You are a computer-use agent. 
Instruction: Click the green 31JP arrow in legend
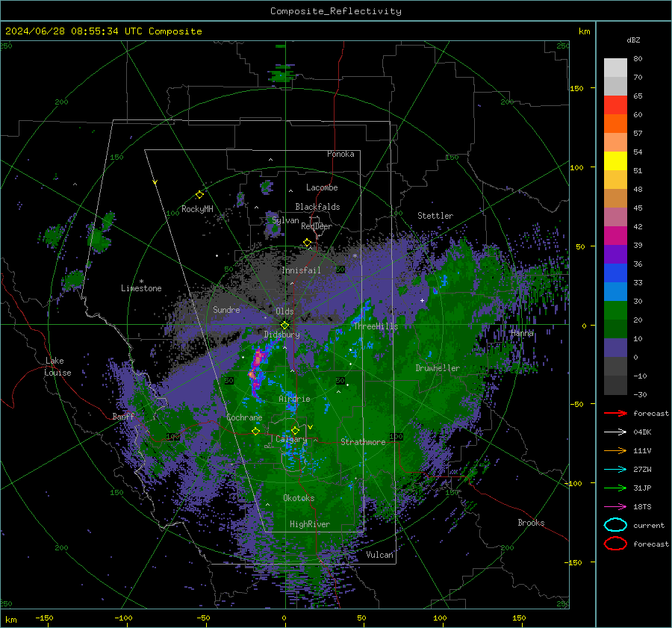click(615, 488)
